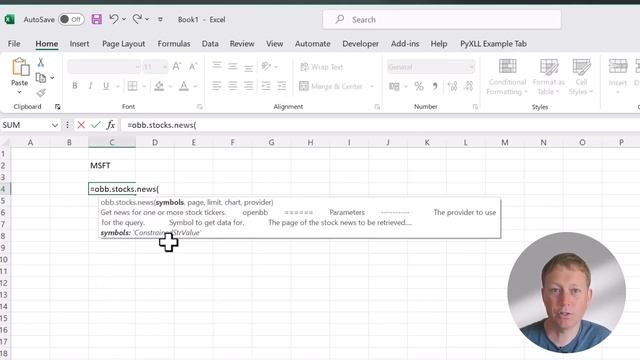Open the Automate tab
The width and height of the screenshot is (640, 360).
(x=313, y=44)
